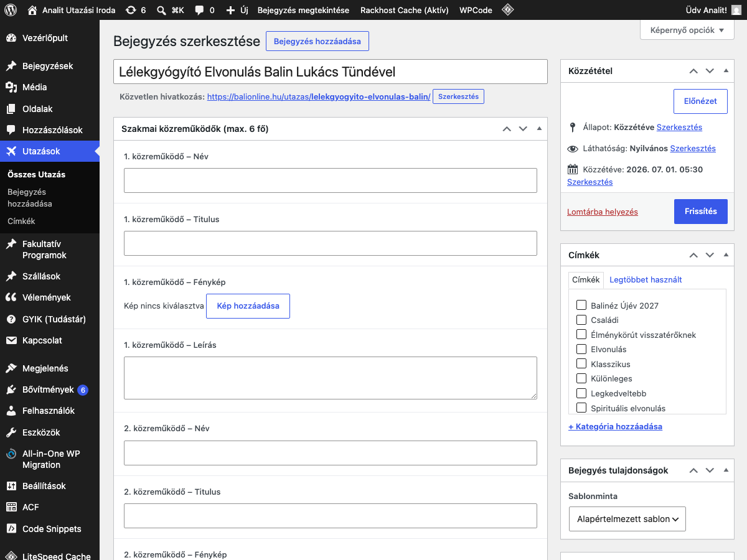Open Szállások in the sidebar
The width and height of the screenshot is (747, 560).
tap(50, 276)
